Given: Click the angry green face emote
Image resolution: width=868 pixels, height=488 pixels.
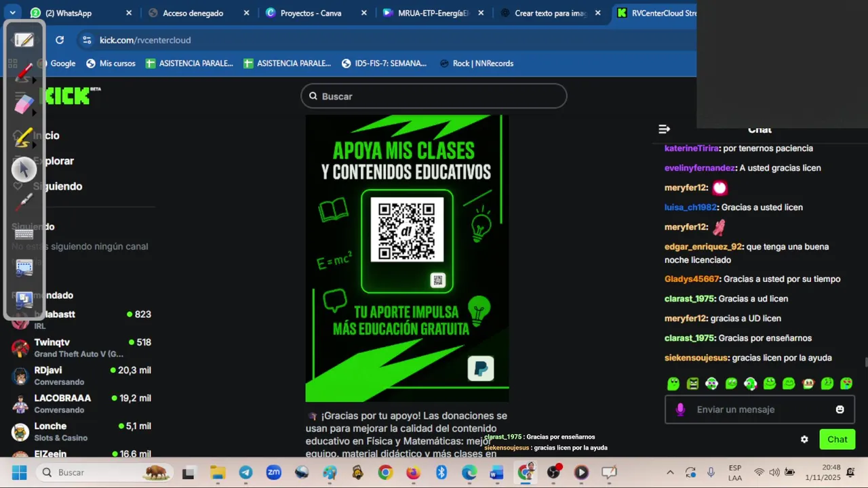Looking at the screenshot, I should [692, 384].
